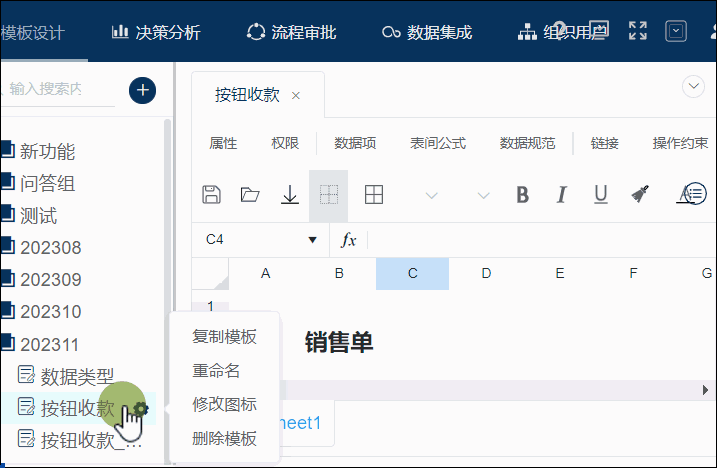717x468 pixels.
Task: Click the fx formula icon
Action: point(348,240)
